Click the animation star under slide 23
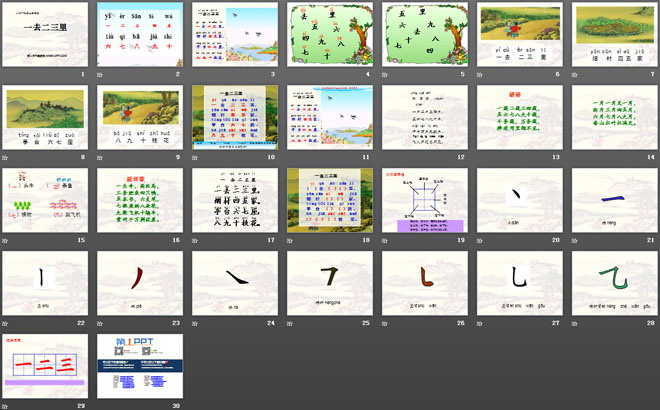 click(100, 323)
